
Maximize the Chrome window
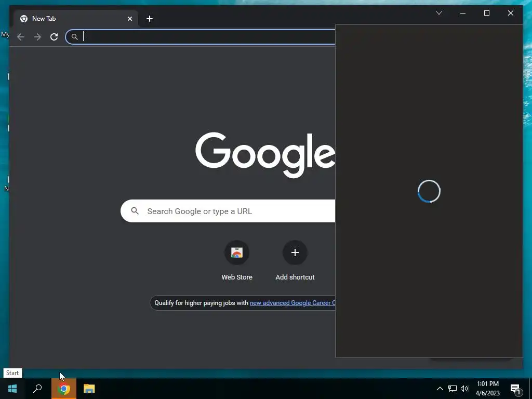486,13
